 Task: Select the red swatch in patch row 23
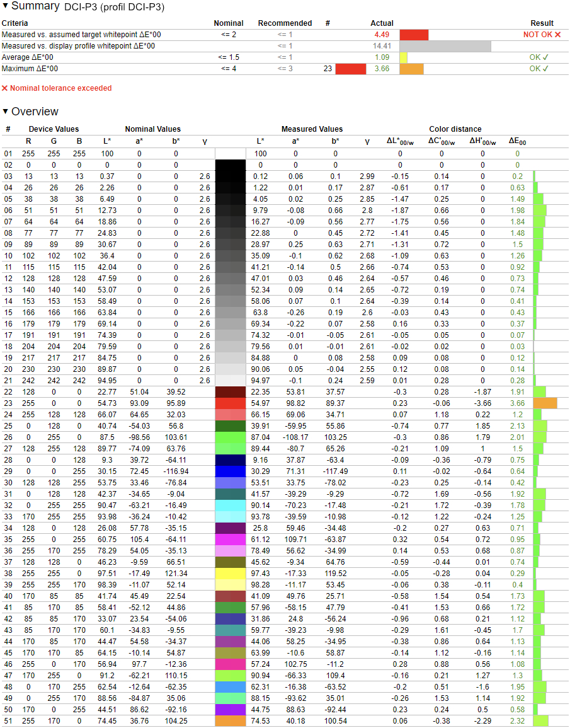[231, 403]
